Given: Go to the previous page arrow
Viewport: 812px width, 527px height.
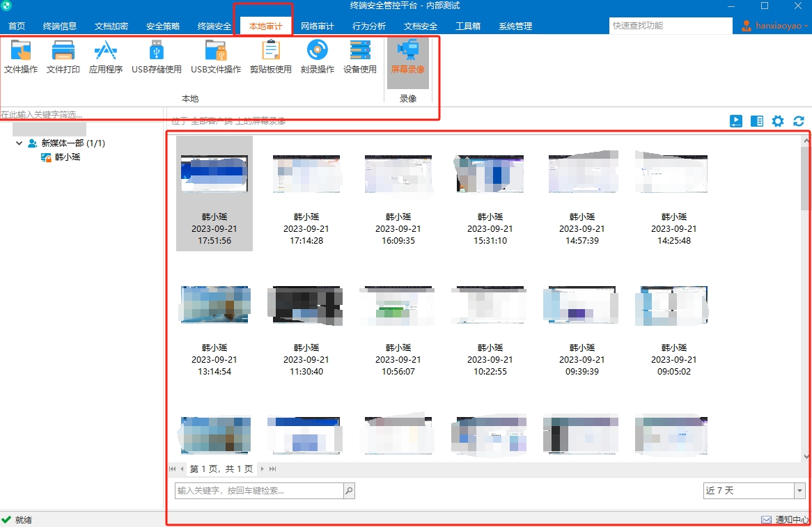Looking at the screenshot, I should click(182, 469).
